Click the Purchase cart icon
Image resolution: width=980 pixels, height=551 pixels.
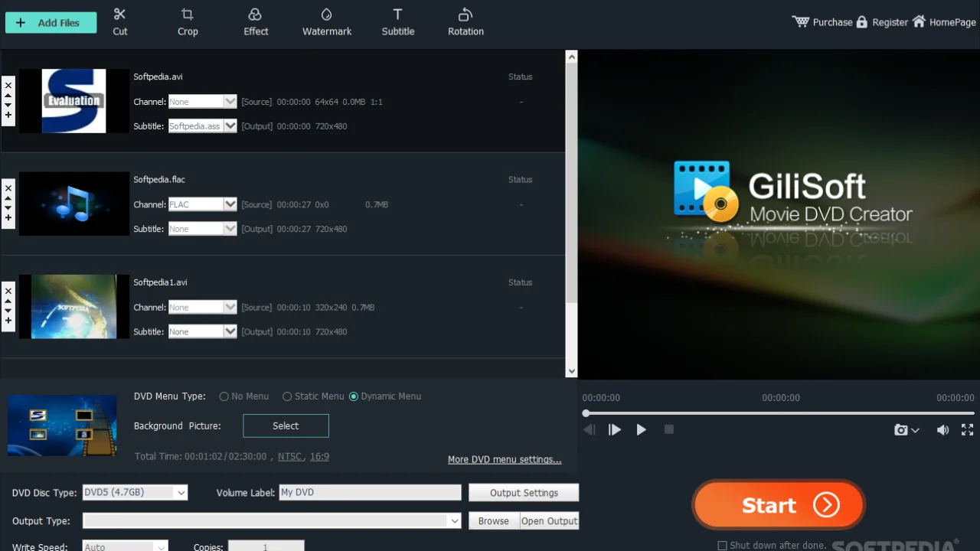(801, 21)
